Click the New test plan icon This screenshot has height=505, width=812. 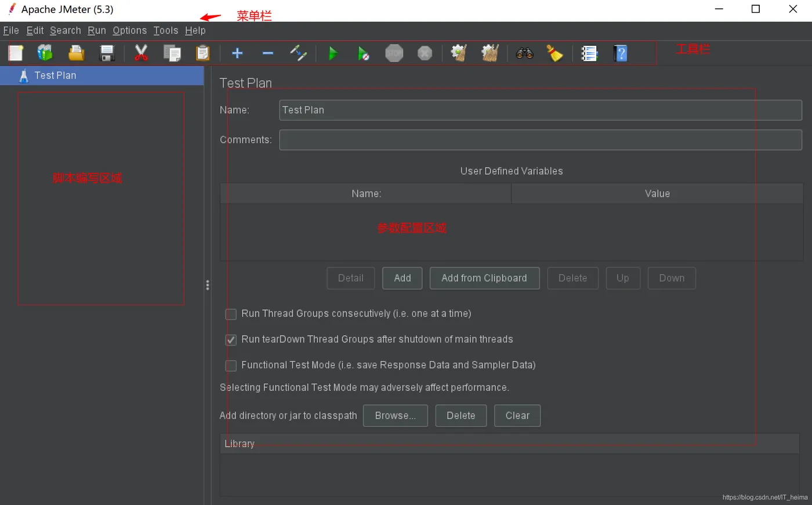(16, 53)
